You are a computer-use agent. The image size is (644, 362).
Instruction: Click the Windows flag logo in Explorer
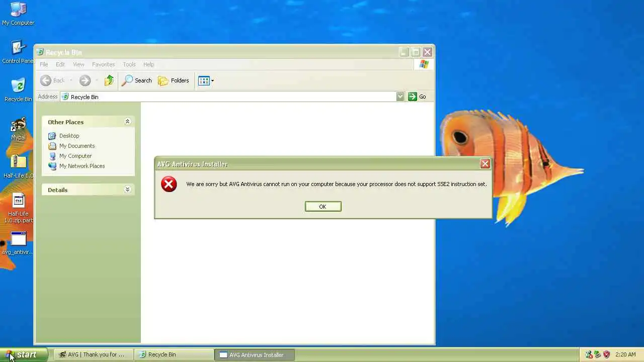[424, 64]
